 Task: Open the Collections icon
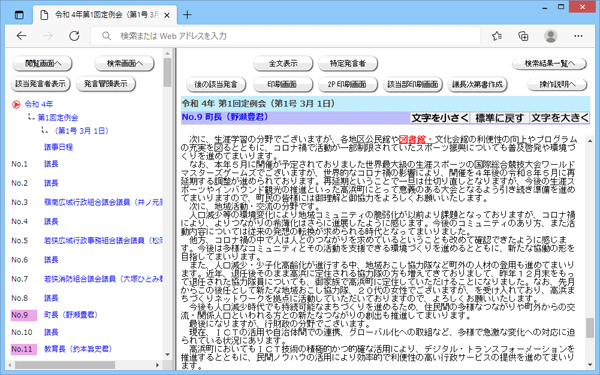coord(523,36)
